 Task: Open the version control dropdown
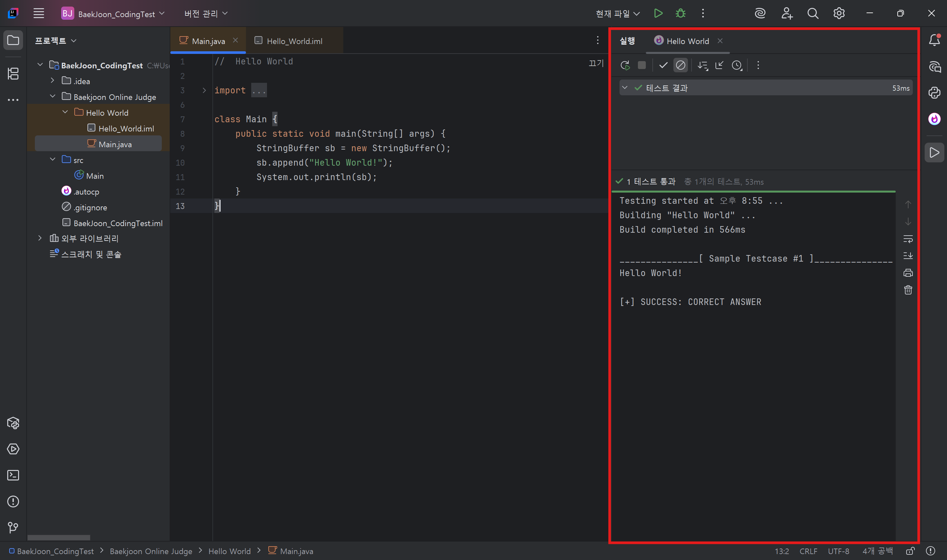206,13
